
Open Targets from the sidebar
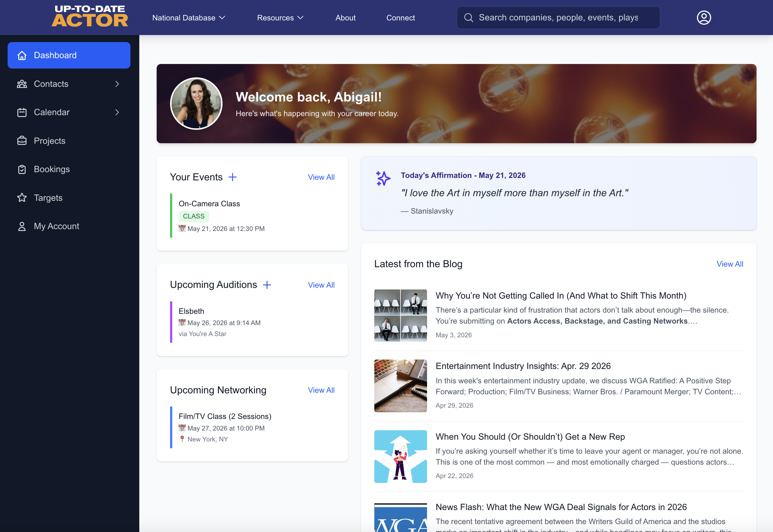pos(69,198)
